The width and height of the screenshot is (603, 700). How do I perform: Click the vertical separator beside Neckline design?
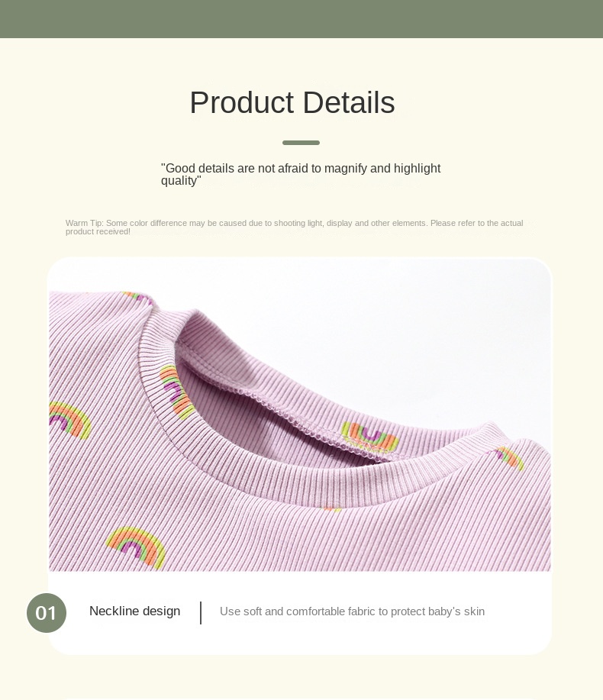[201, 612]
